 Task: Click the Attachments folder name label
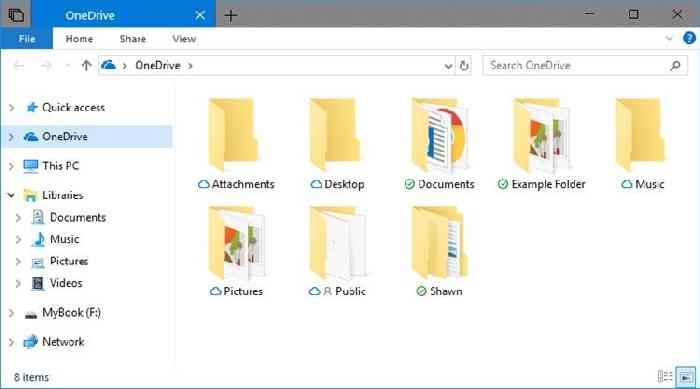point(243,184)
